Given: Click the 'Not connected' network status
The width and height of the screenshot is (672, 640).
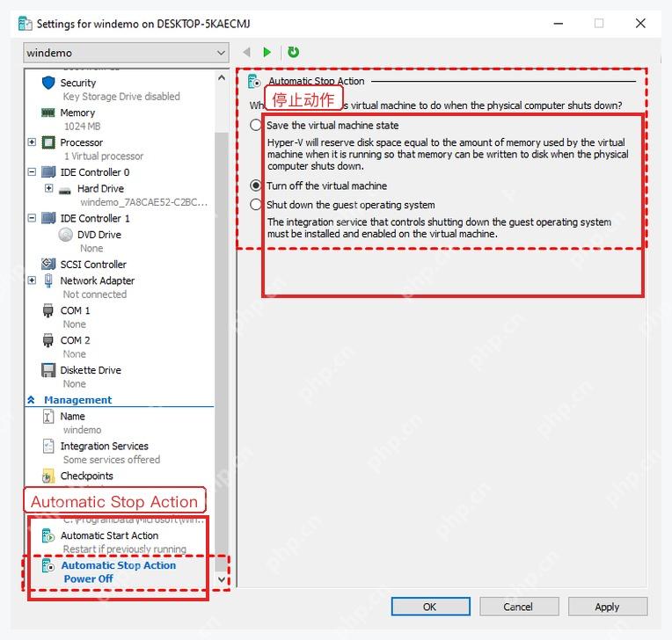Looking at the screenshot, I should tap(95, 295).
